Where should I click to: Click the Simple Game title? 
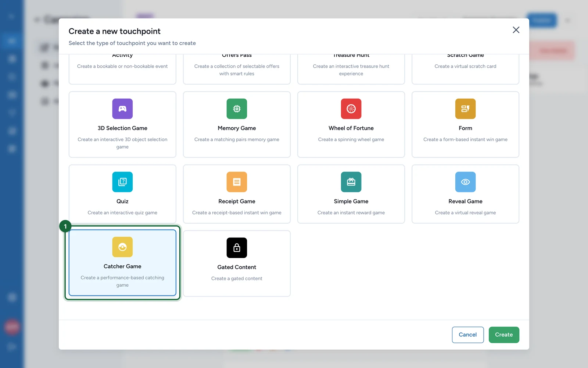pyautogui.click(x=351, y=201)
